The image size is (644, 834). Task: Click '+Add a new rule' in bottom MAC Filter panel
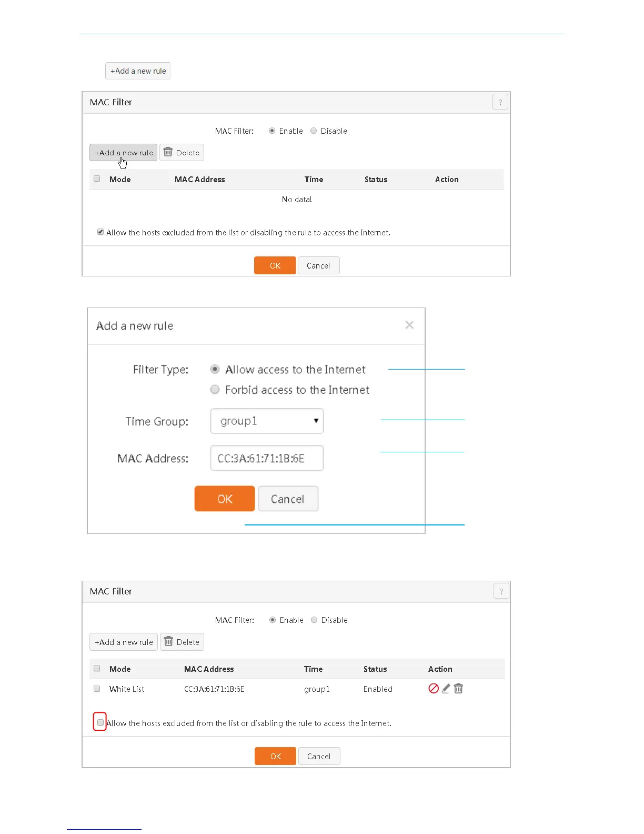[124, 642]
